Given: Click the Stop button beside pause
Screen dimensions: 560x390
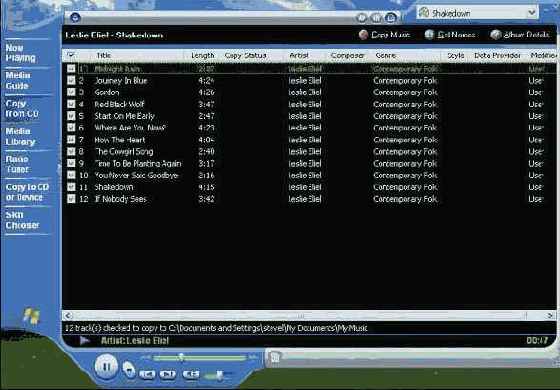Looking at the screenshot, I should point(129,369).
